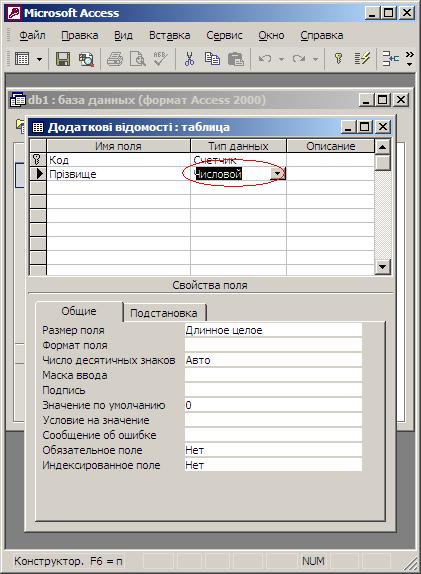Select the Прізвище row via arrow selector
The width and height of the screenshot is (421, 574).
(x=37, y=174)
